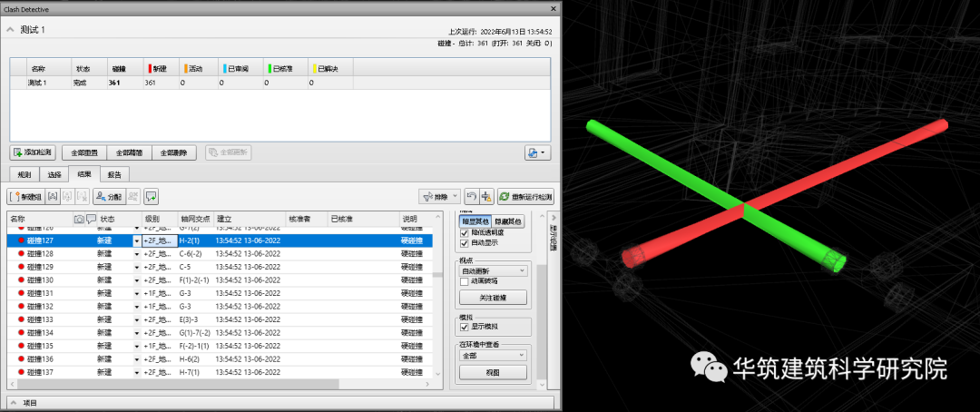Click the 重新运行检测 (Re-run Test) button

[x=525, y=196]
